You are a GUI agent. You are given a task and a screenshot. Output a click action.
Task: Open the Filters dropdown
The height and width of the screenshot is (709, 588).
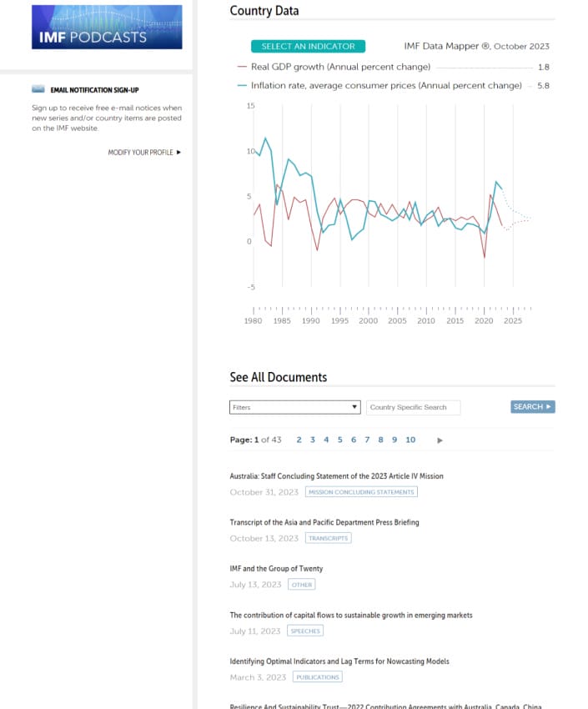tap(294, 406)
